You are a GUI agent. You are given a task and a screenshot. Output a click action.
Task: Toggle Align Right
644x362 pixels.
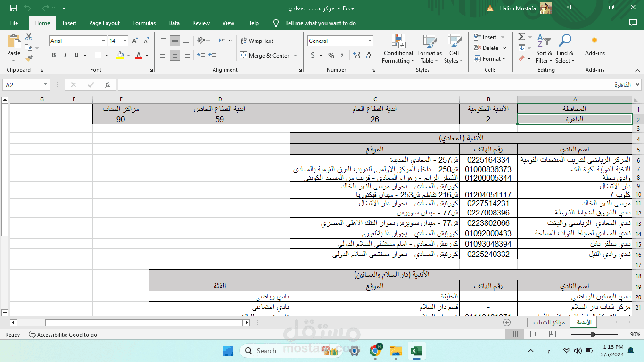click(x=186, y=56)
